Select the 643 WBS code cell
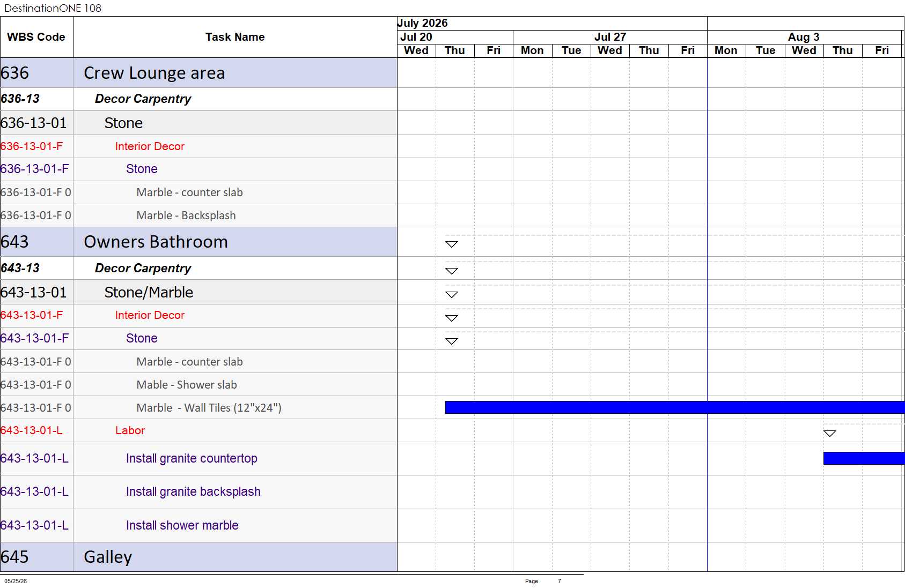 coord(36,242)
